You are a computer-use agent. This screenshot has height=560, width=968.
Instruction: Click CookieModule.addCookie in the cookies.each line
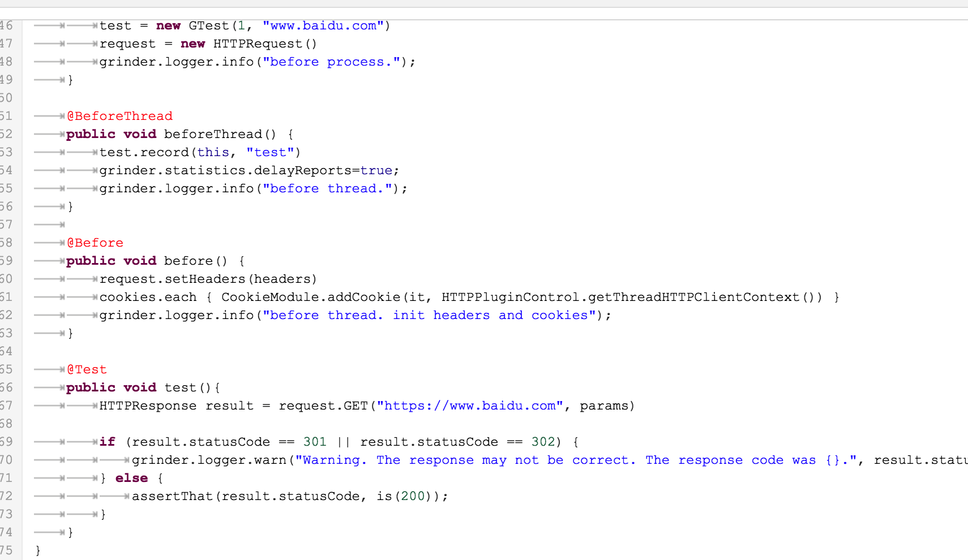click(x=311, y=297)
